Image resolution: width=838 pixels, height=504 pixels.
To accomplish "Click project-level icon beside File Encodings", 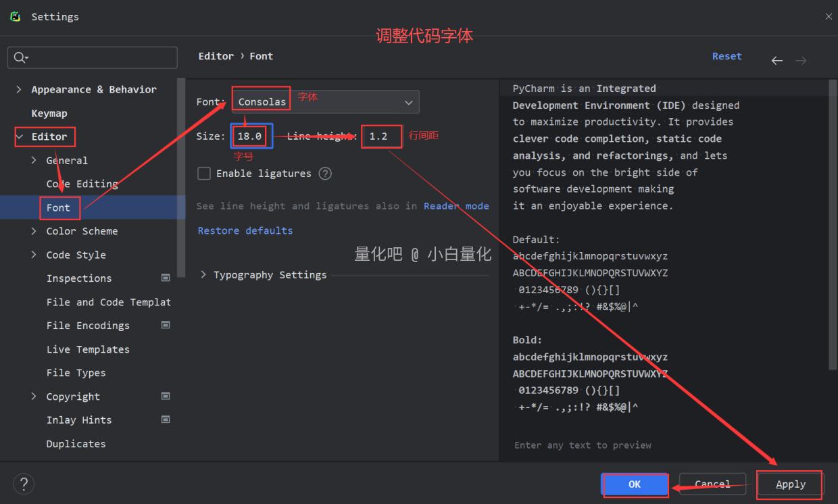I will click(166, 325).
